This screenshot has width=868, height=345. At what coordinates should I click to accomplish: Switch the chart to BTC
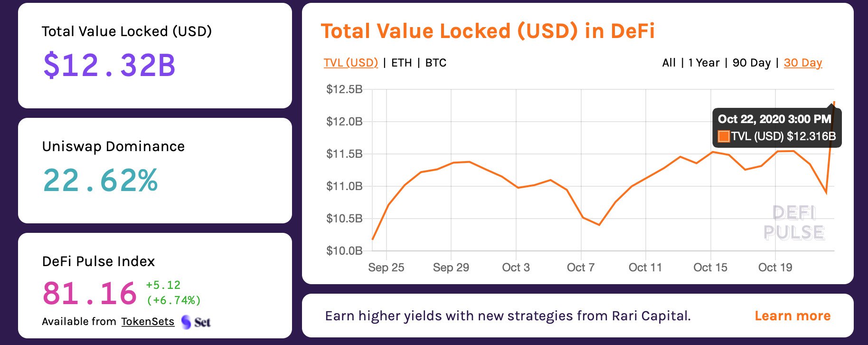(435, 63)
